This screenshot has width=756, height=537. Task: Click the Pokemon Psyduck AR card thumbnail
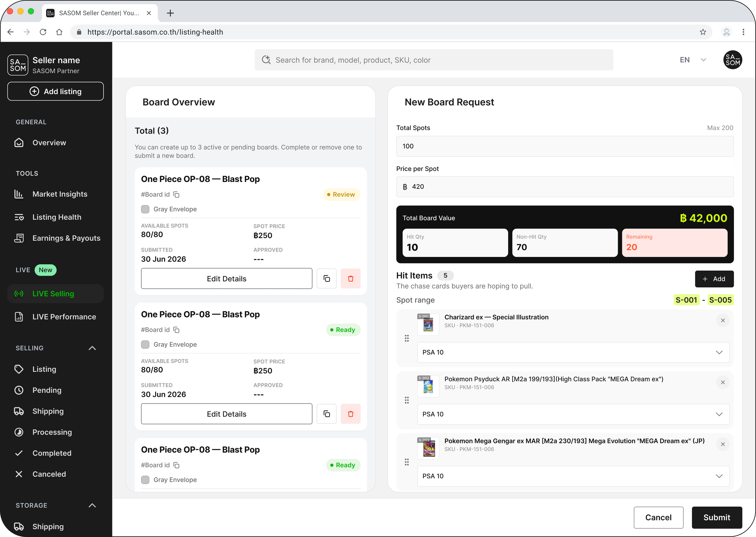428,386
